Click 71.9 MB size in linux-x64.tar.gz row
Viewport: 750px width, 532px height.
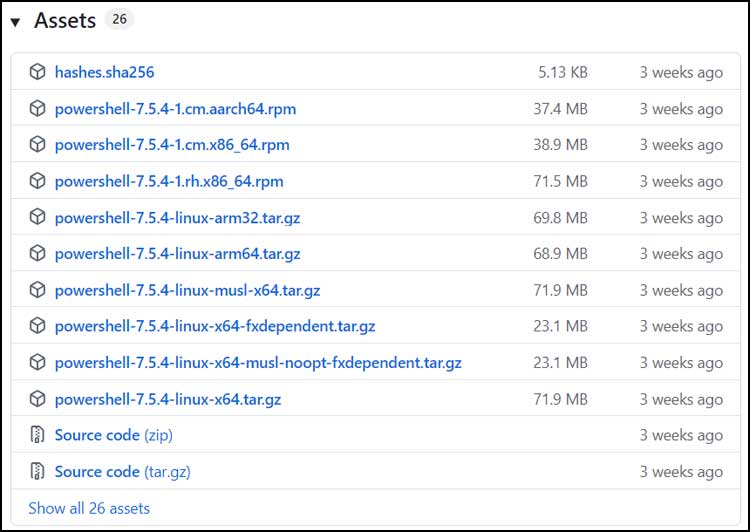coord(561,399)
